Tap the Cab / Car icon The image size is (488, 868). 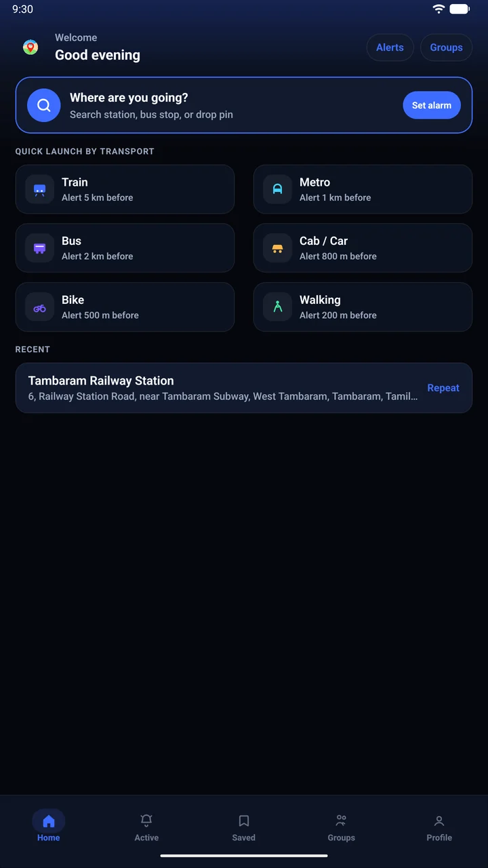click(x=277, y=248)
